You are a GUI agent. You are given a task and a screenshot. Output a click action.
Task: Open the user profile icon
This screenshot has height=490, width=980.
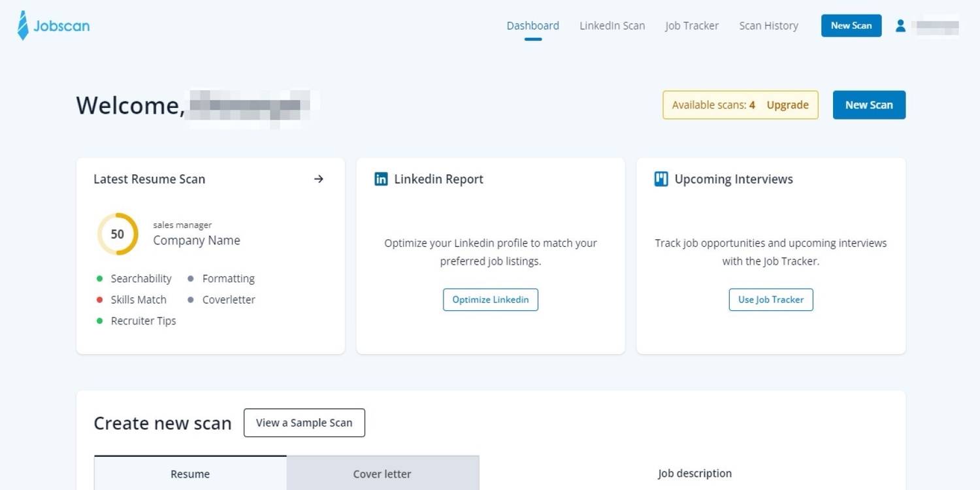pyautogui.click(x=900, y=26)
